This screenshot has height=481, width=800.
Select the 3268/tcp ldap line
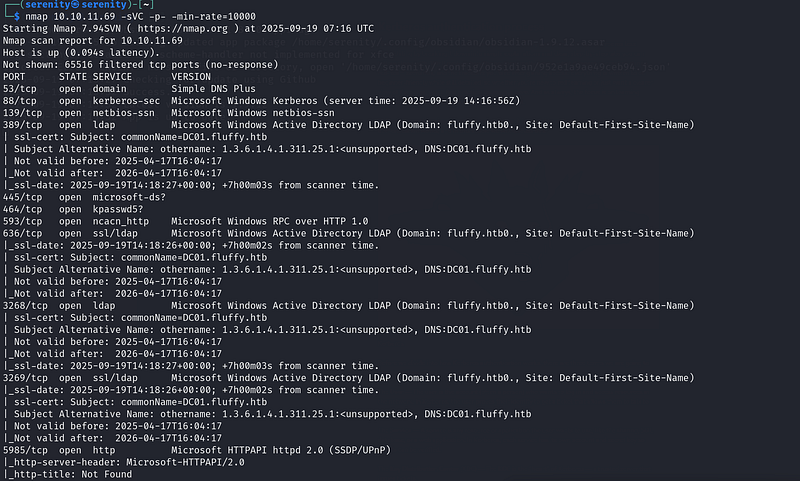pyautogui.click(x=348, y=306)
